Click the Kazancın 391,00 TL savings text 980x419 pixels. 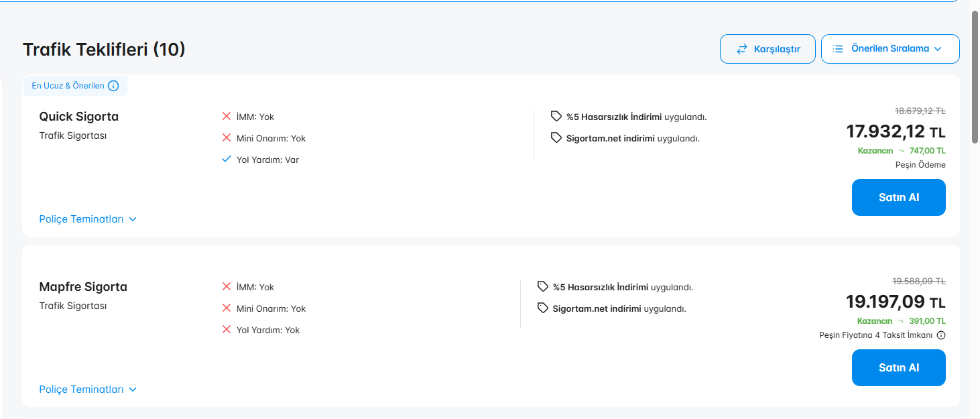902,321
